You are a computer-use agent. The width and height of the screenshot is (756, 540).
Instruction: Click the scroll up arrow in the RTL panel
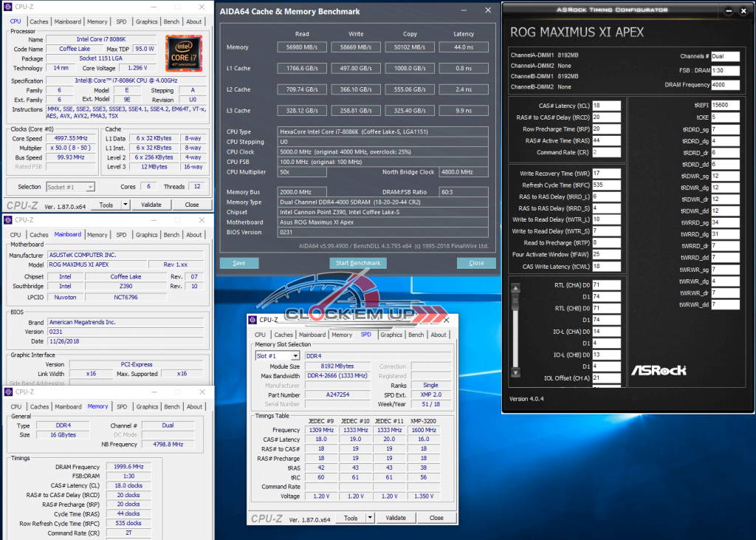(515, 288)
